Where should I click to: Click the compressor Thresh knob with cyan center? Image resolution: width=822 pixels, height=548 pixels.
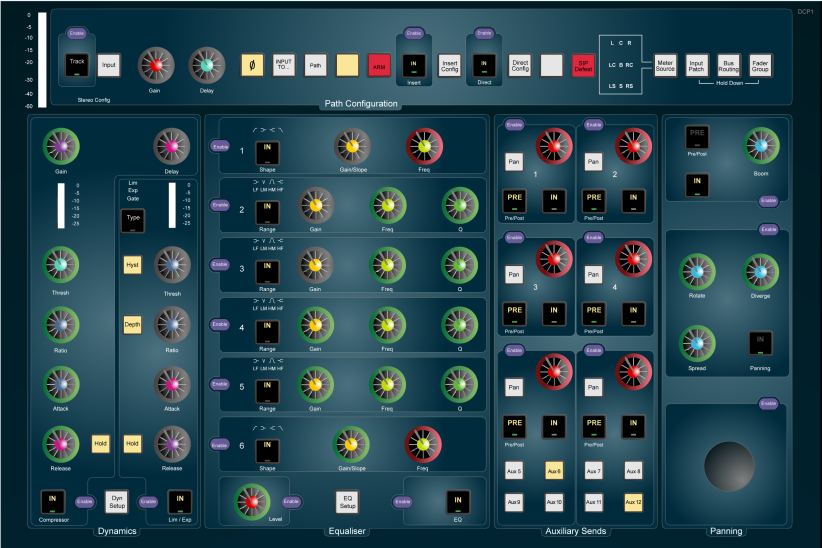[61, 265]
